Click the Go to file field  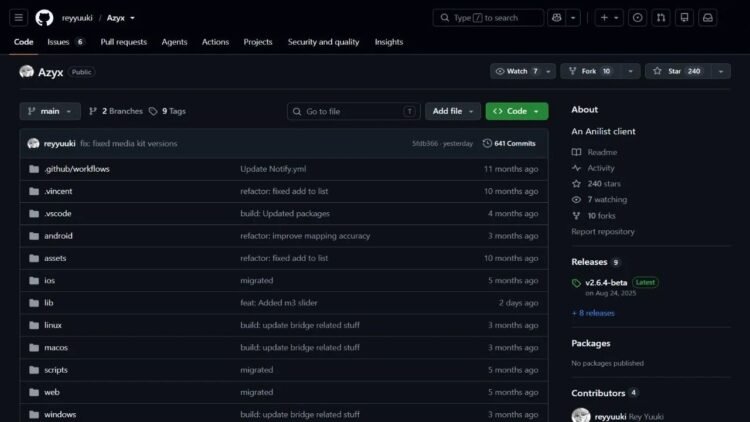tap(353, 111)
